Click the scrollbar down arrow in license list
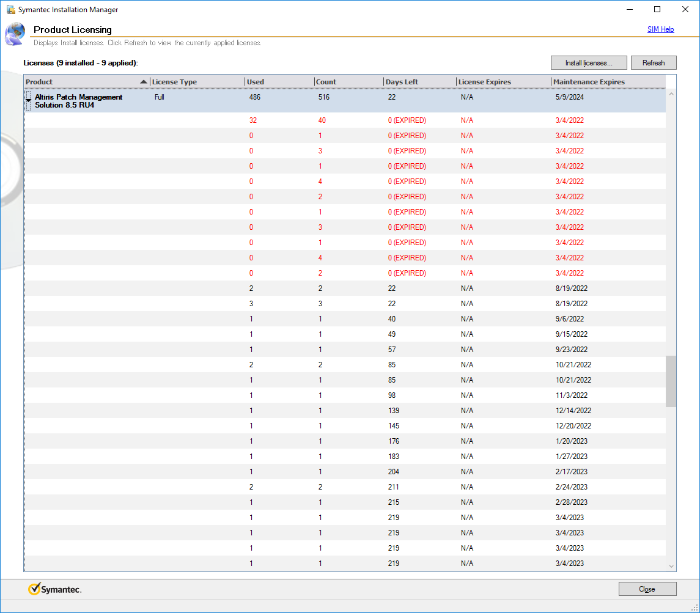Screen dimensions: 700x613 coord(671,566)
